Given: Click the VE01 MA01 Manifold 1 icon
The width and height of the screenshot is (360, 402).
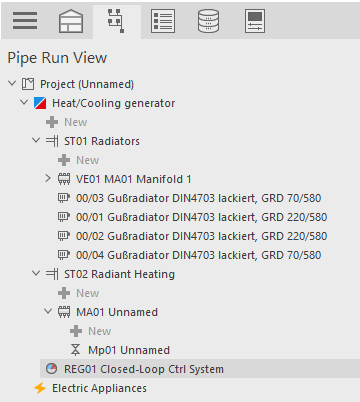Looking at the screenshot, I should 64,179.
